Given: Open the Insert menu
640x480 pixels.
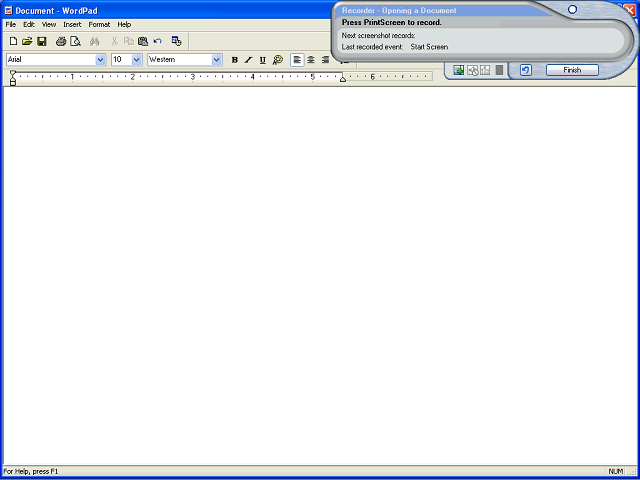Looking at the screenshot, I should pyautogui.click(x=72, y=24).
